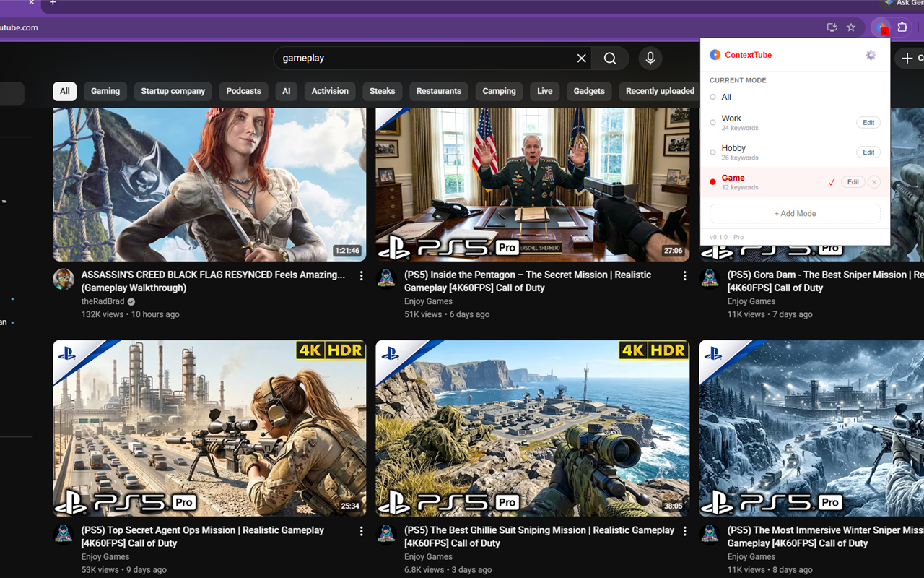Click the 'v0.1.0 · Pro' version text
This screenshot has width=924, height=578.
point(726,237)
